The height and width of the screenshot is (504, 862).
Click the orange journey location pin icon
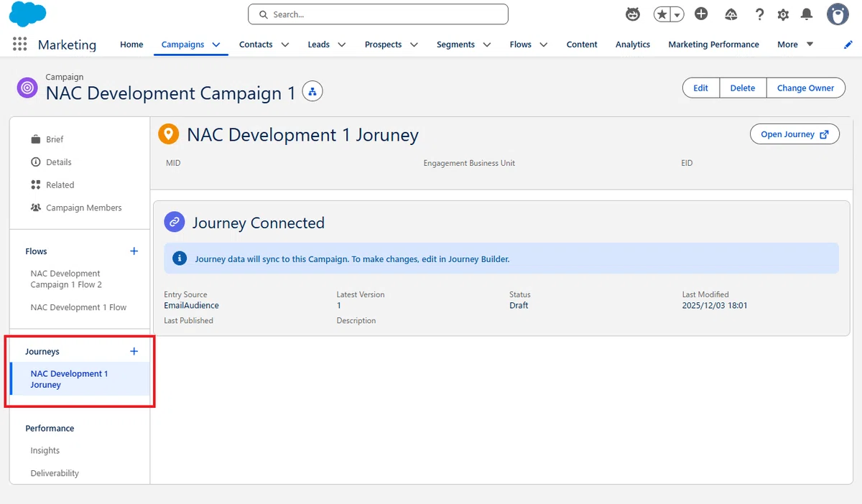[169, 134]
